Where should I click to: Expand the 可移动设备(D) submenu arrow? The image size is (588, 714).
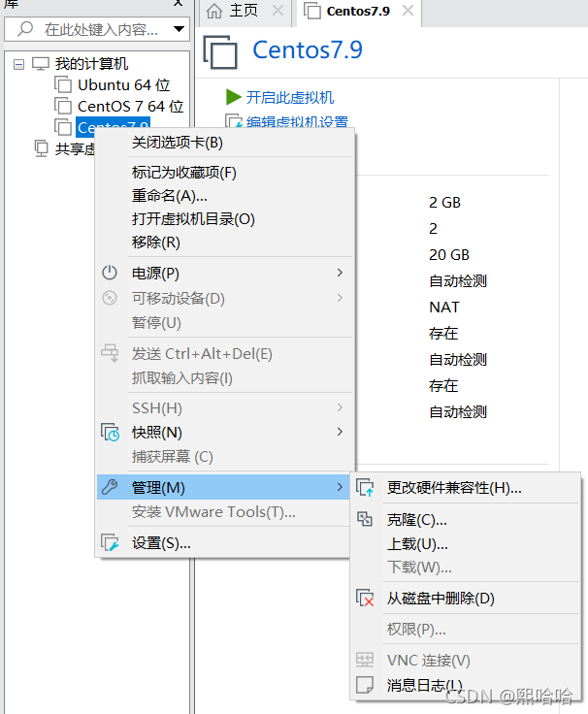pos(340,298)
